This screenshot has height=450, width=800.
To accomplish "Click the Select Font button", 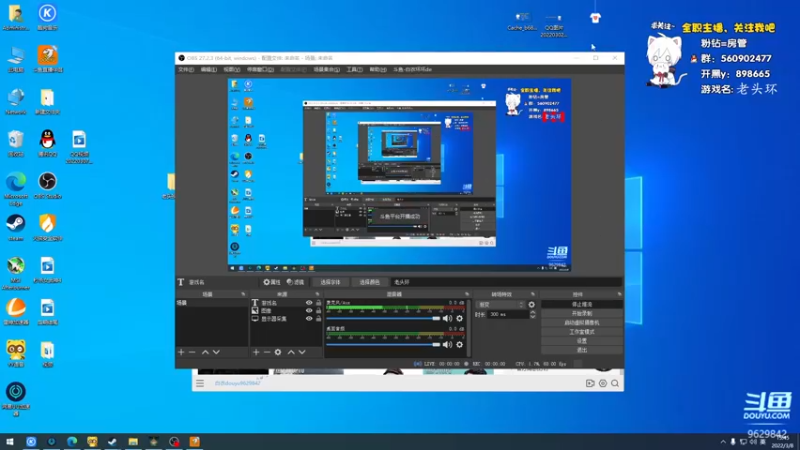I will coord(330,282).
